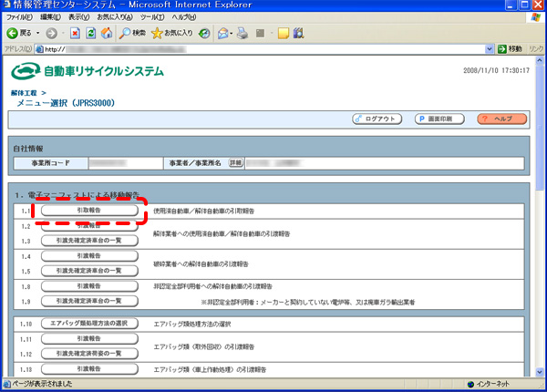Open the History toolbar icon

(x=204, y=33)
